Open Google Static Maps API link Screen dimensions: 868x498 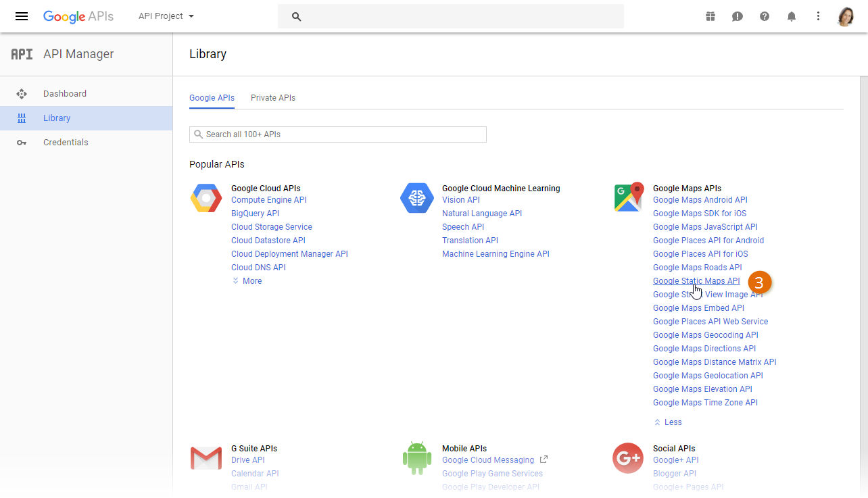(696, 281)
